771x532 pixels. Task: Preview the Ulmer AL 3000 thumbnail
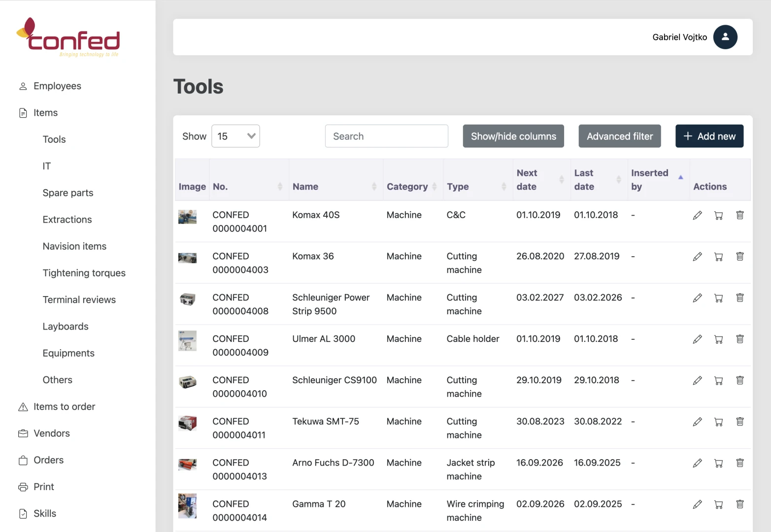[x=187, y=340]
